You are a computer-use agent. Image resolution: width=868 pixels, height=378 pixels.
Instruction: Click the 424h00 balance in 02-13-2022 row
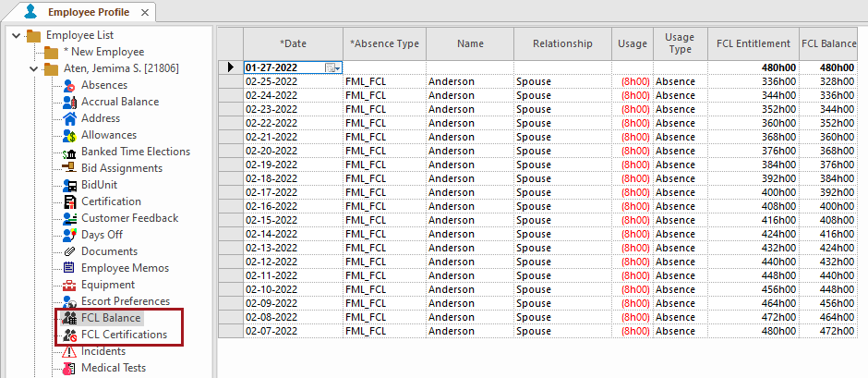click(x=828, y=248)
